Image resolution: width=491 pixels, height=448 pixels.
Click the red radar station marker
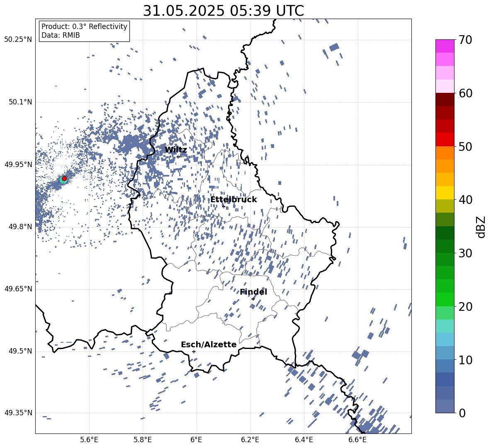tap(64, 179)
